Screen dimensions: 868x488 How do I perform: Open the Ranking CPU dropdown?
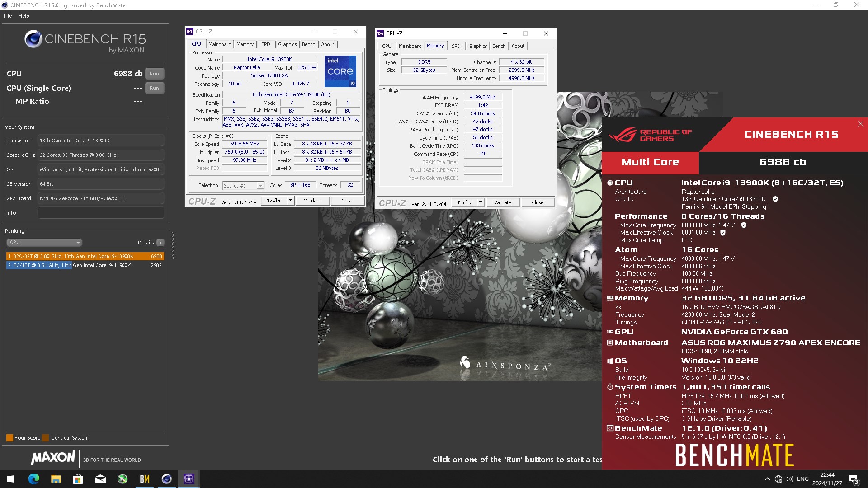tap(44, 243)
